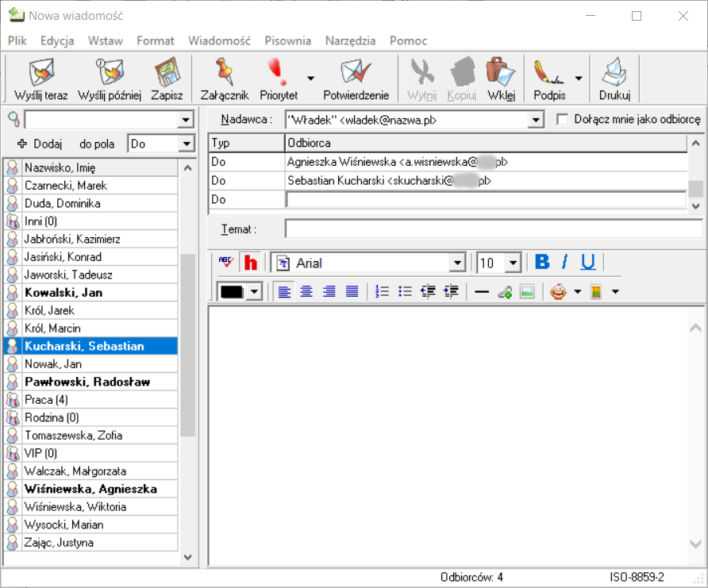Open the stationery dropdown arrow

615,291
